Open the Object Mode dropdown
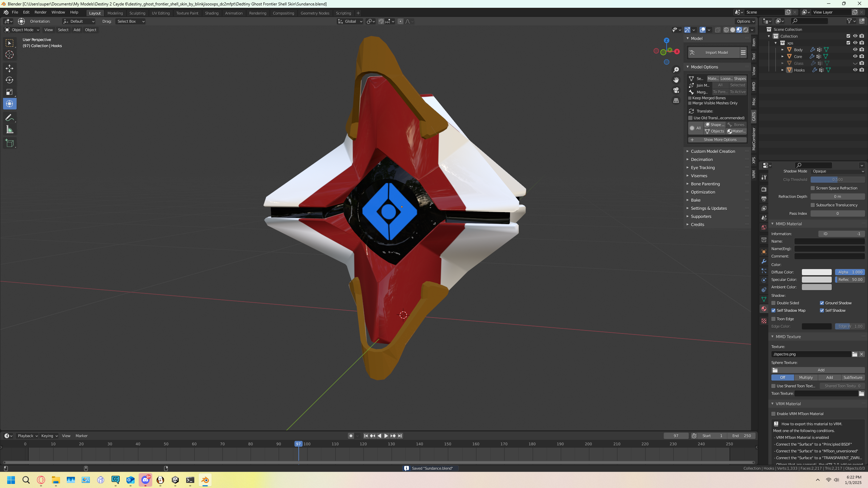Screen dimensions: 868x488 (x=22, y=30)
